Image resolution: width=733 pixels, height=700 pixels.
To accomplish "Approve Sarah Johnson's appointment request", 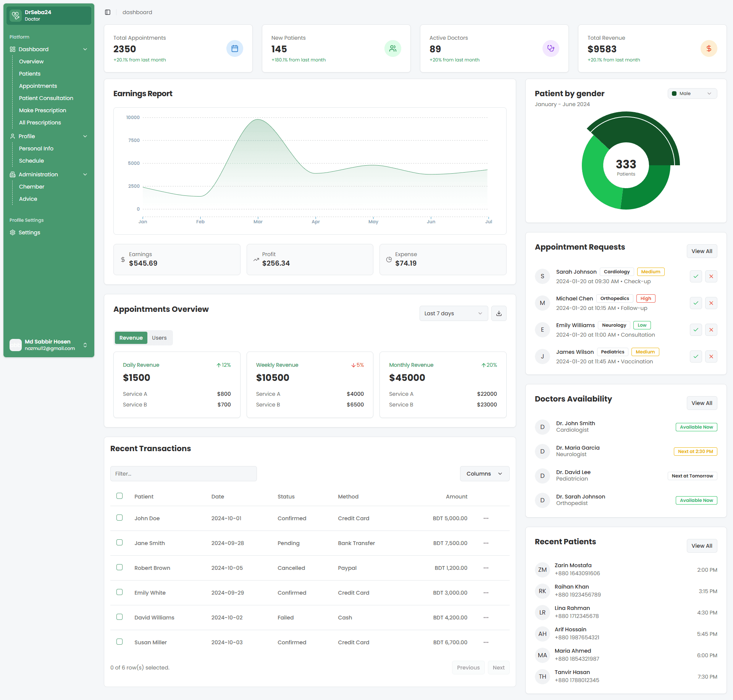I will [x=696, y=276].
